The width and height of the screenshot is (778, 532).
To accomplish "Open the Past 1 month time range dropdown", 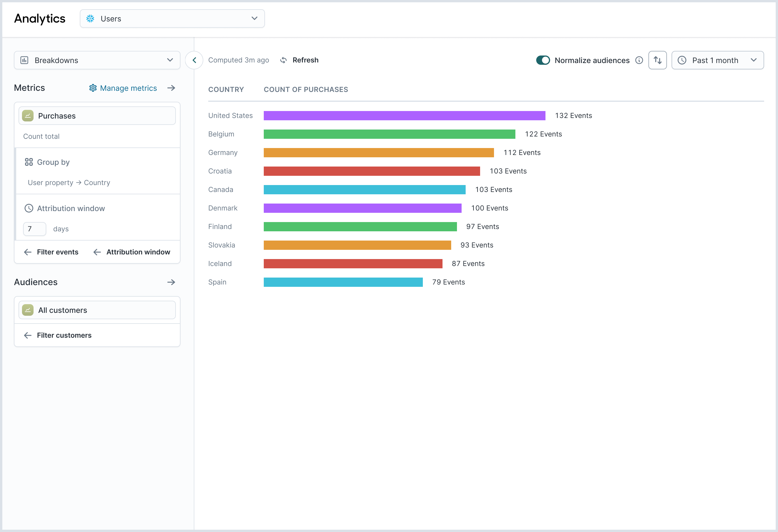I will pos(718,60).
